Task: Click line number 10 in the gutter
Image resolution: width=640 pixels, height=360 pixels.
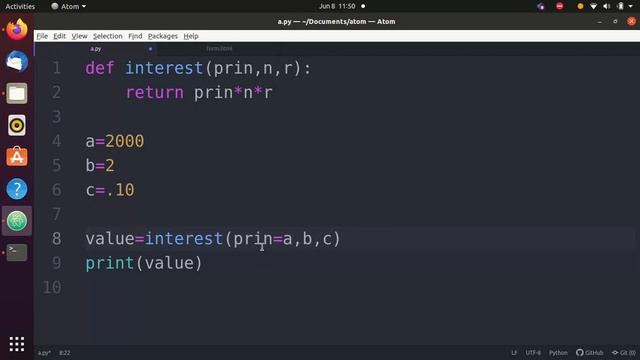Action: point(52,287)
